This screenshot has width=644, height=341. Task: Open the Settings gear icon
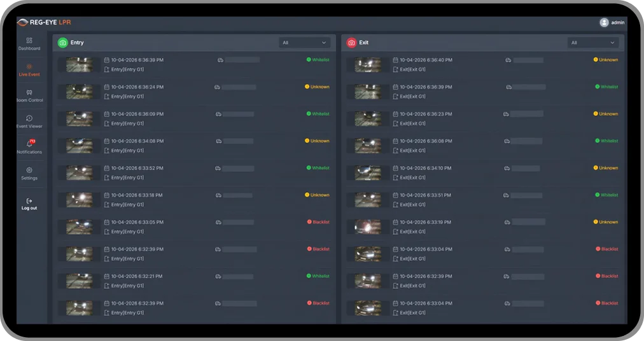pyautogui.click(x=29, y=170)
